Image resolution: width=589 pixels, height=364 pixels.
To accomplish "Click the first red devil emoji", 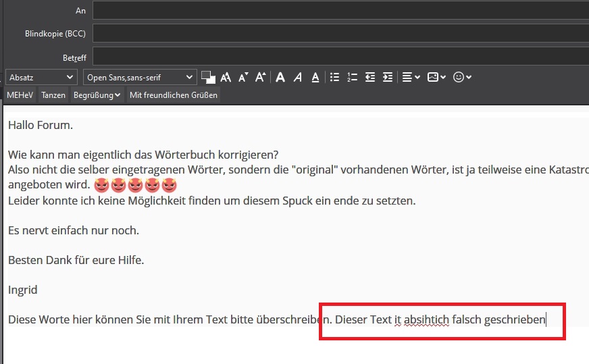I will (101, 185).
